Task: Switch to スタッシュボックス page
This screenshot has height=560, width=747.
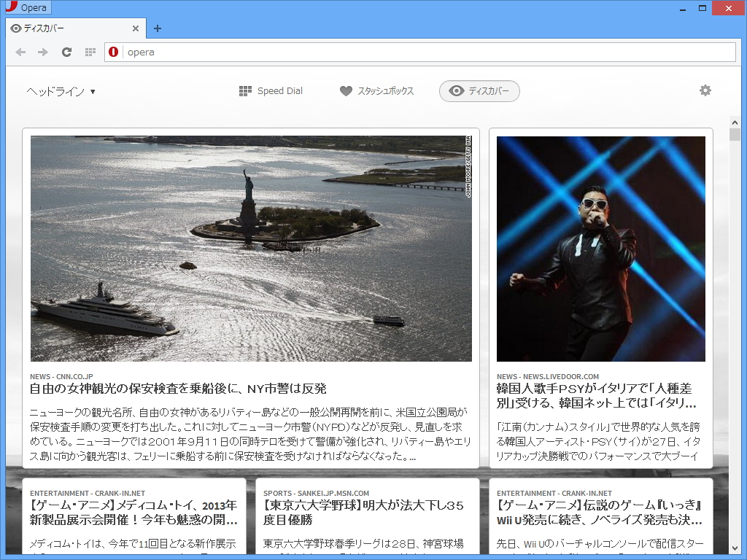Action: pos(377,91)
